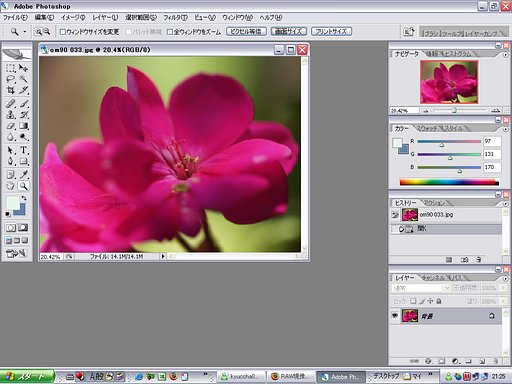Switch to Quick Mask mode
512x384 pixels.
[23, 228]
